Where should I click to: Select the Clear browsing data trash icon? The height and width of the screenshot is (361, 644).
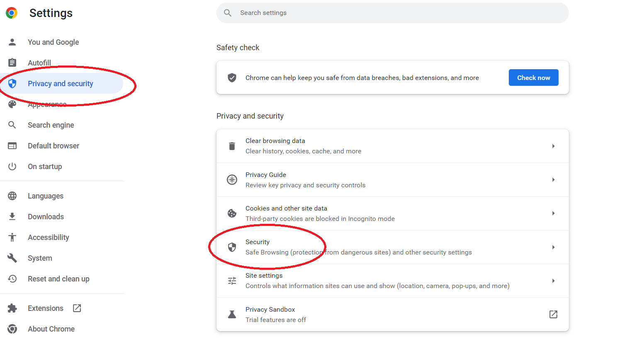coord(232,146)
